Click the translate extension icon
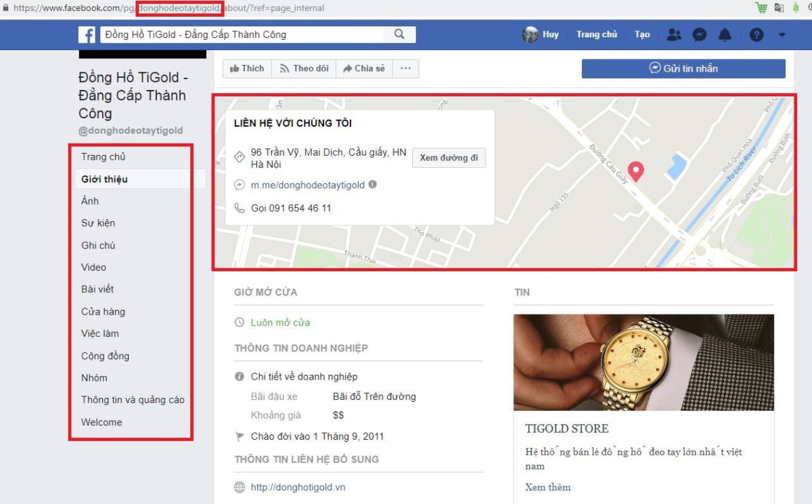This screenshot has height=504, width=812. (x=779, y=7)
